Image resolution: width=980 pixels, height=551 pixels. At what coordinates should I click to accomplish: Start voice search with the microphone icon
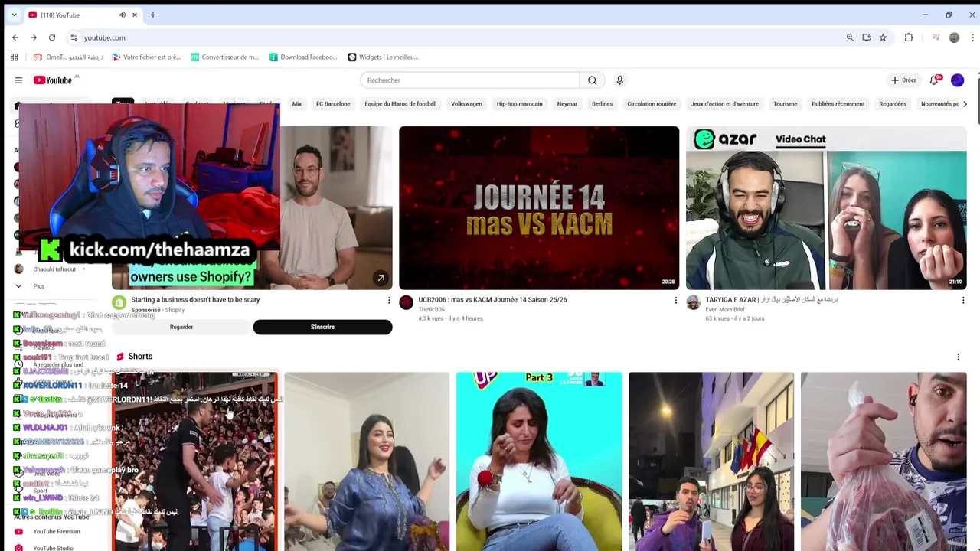tap(619, 80)
